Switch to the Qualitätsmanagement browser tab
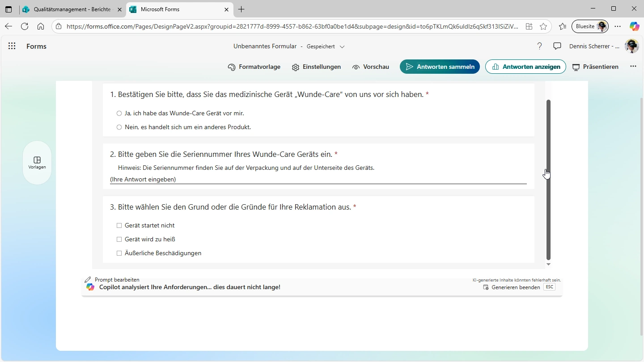This screenshot has height=362, width=644. pos(72,9)
